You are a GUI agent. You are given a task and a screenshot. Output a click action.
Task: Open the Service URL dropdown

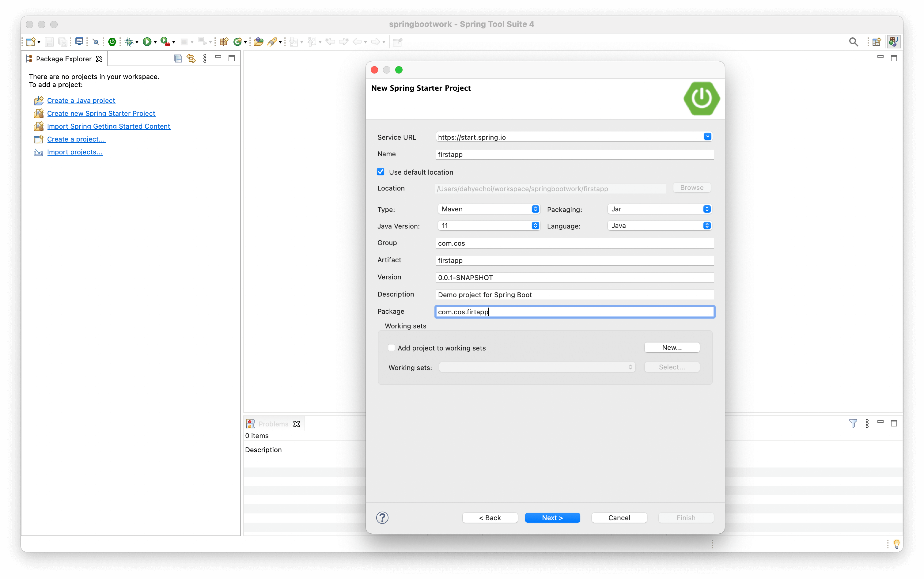click(707, 137)
